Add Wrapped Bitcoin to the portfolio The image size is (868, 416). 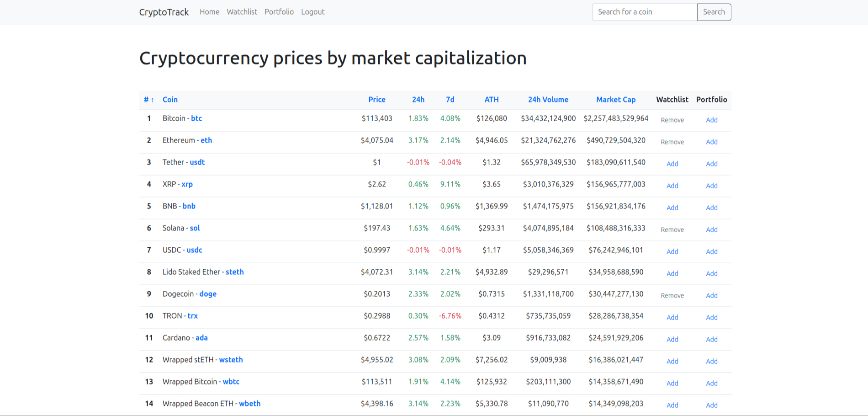click(711, 383)
